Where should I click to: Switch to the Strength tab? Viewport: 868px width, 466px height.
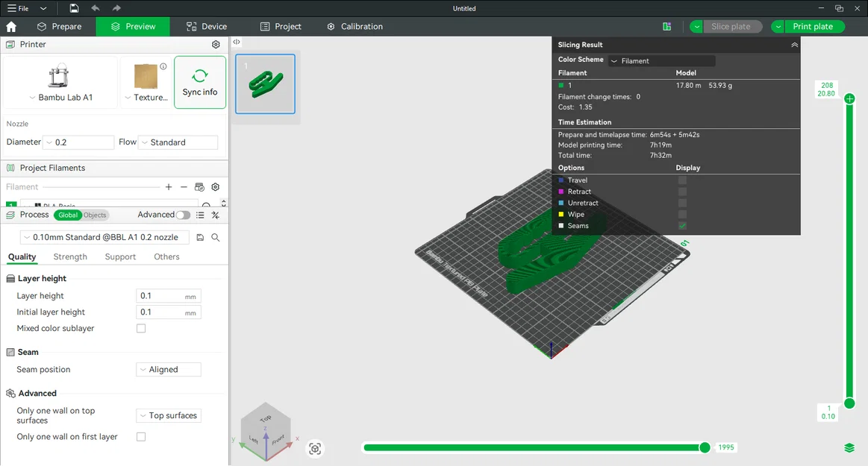[70, 256]
